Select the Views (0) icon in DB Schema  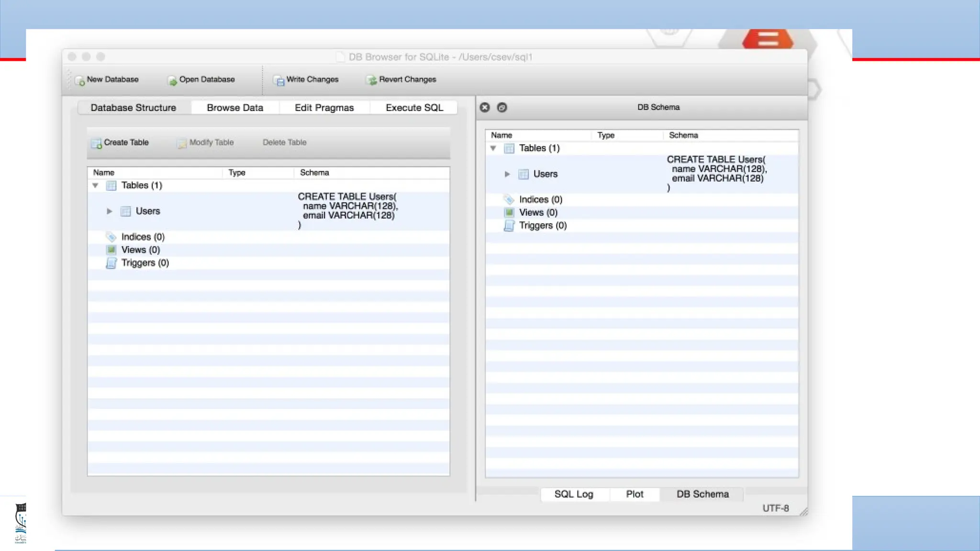pos(509,212)
